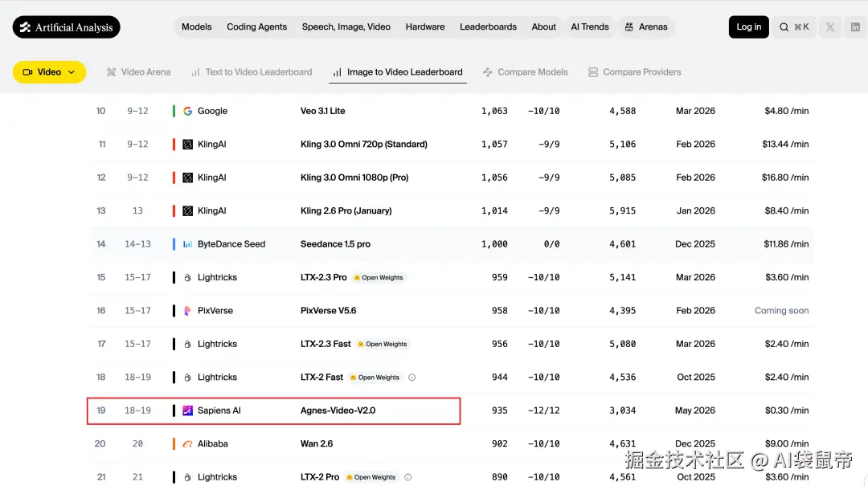Click the ByteDance Seed creator name

click(x=231, y=244)
